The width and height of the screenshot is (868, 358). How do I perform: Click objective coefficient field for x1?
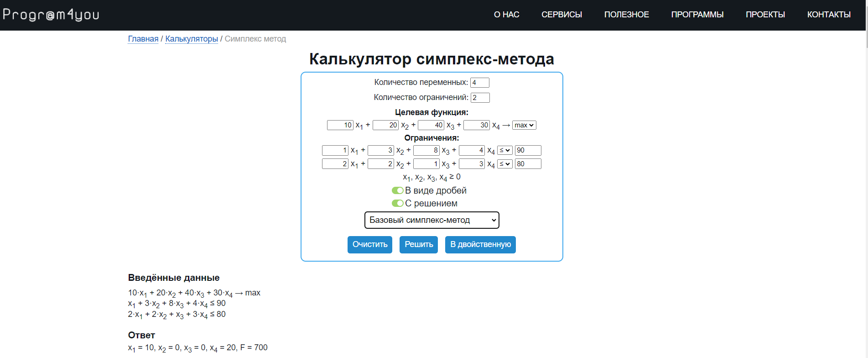coord(340,125)
